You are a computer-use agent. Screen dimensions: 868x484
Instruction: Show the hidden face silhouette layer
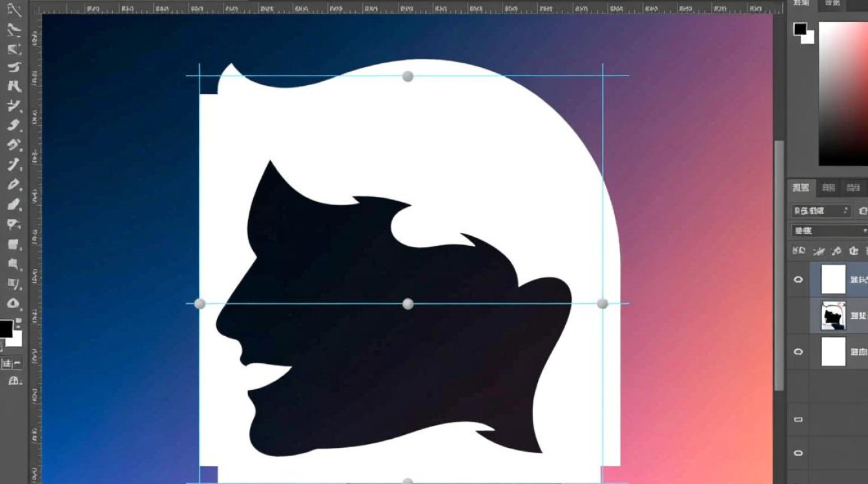(x=798, y=316)
